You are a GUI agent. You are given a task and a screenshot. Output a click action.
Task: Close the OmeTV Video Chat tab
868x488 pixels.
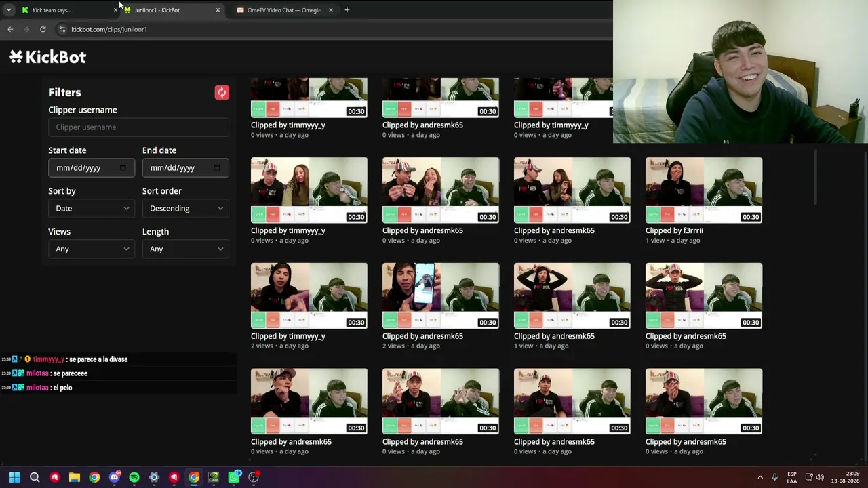click(x=331, y=10)
